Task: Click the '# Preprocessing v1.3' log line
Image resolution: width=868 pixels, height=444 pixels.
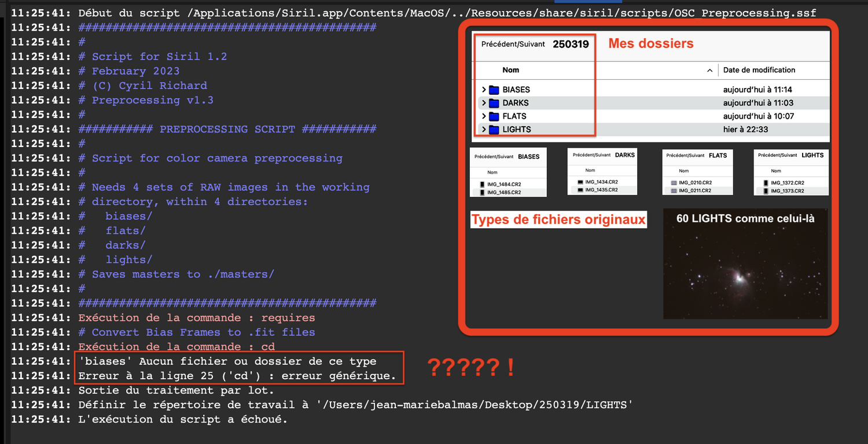Action: (146, 100)
